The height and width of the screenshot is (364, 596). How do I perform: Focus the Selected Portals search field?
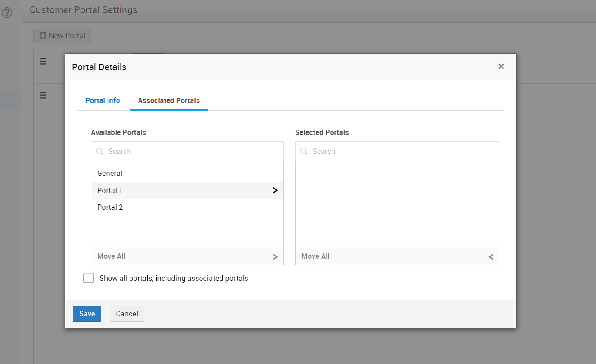pyautogui.click(x=403, y=152)
